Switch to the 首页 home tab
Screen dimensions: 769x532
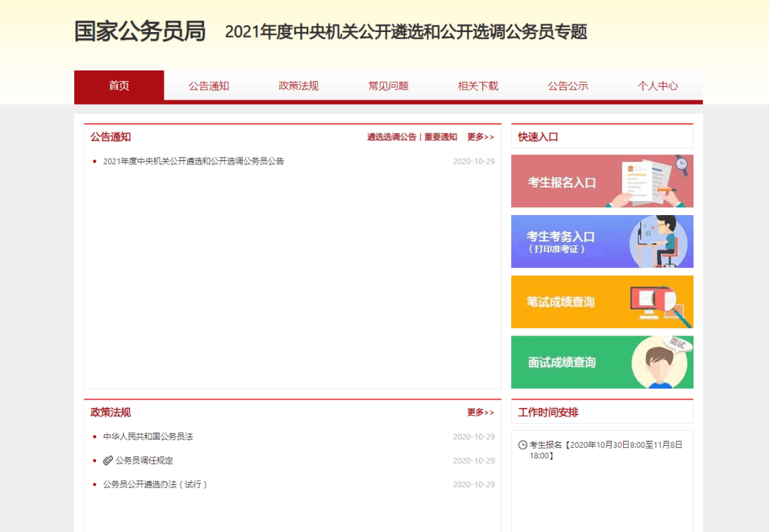coord(119,86)
